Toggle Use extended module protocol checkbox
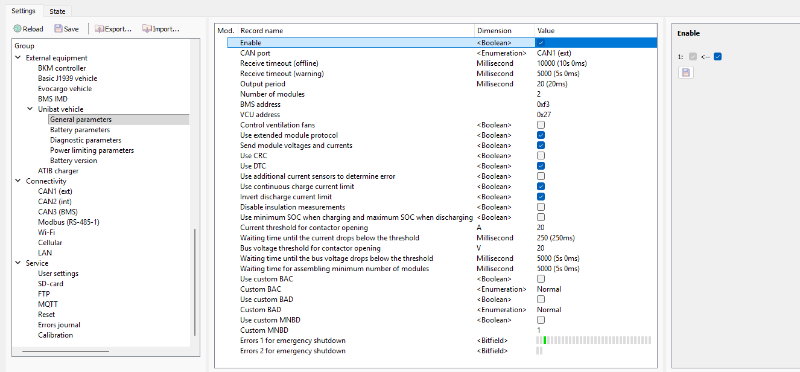 point(541,135)
